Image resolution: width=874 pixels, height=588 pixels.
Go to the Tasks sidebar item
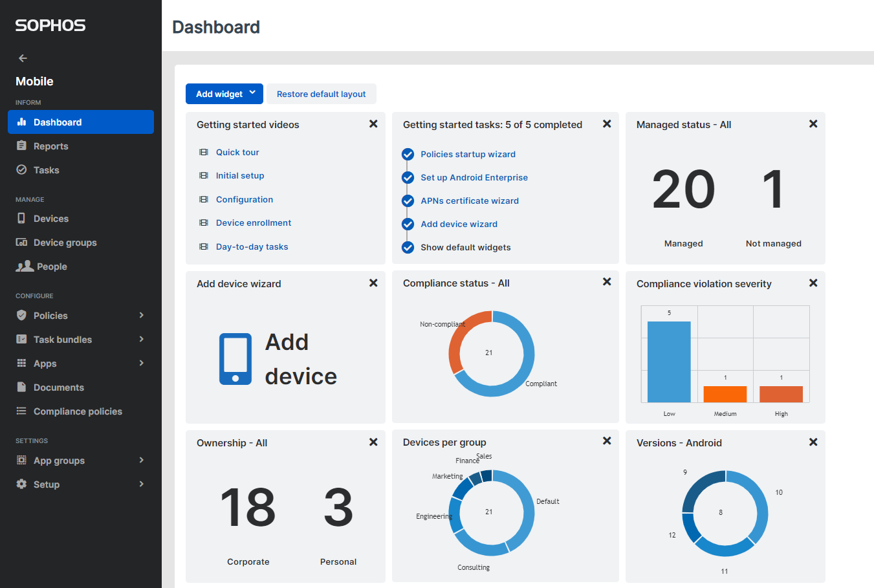pos(46,170)
